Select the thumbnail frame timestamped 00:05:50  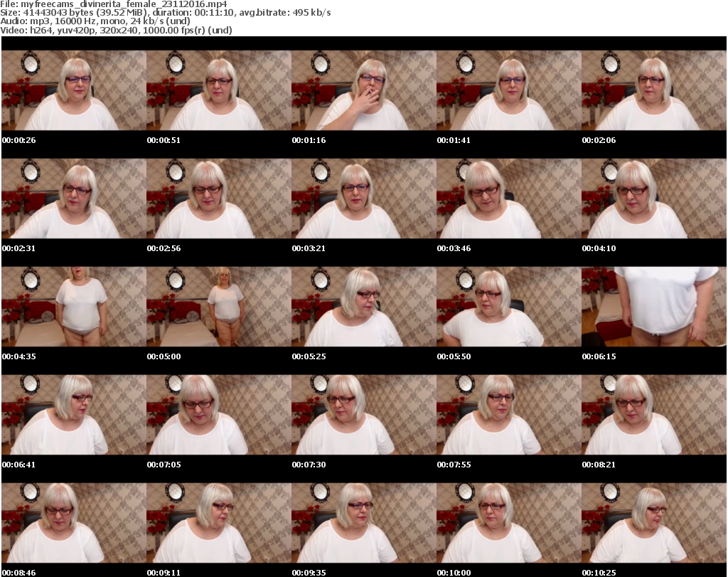tap(509, 307)
